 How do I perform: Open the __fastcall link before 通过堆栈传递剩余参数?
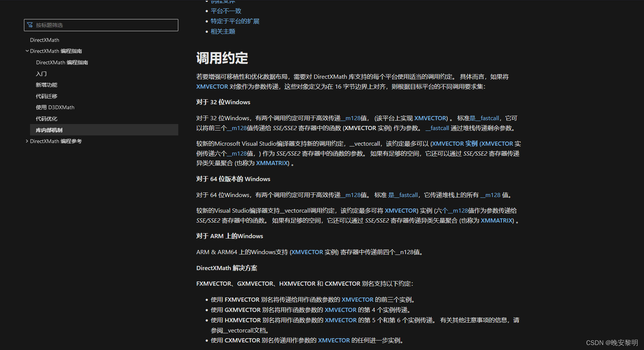[437, 128]
